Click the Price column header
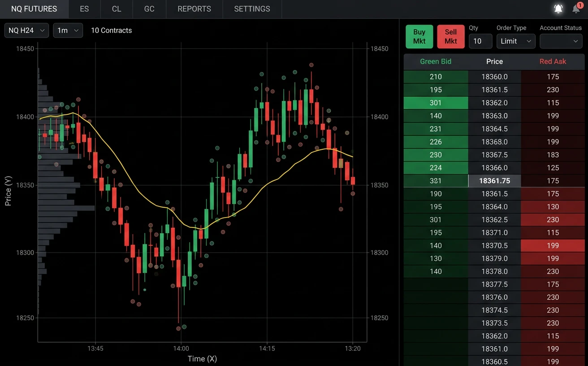The width and height of the screenshot is (588, 366). (494, 61)
